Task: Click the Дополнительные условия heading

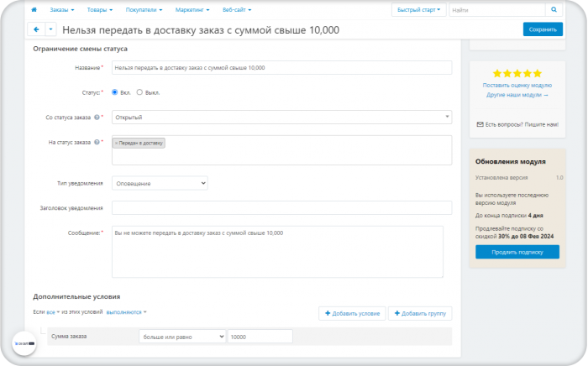Action: click(76, 296)
